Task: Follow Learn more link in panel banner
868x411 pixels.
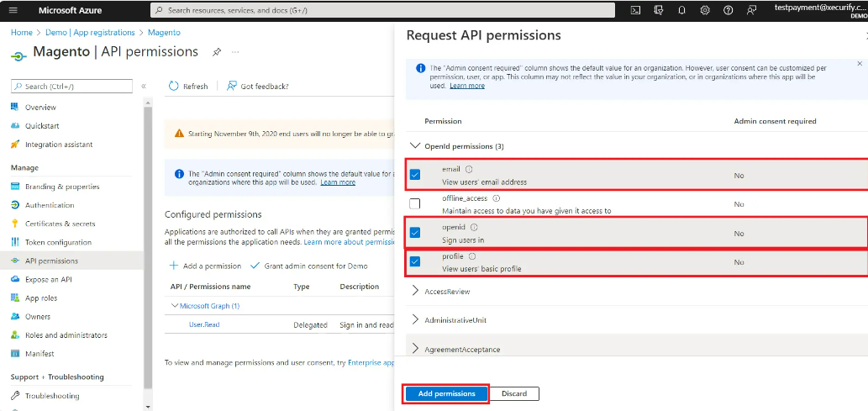Action: (467, 86)
